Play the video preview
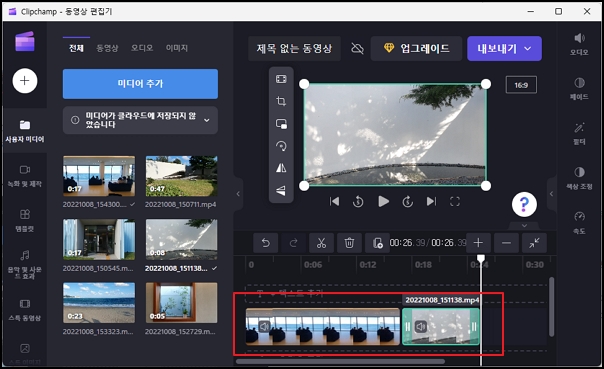 click(383, 201)
